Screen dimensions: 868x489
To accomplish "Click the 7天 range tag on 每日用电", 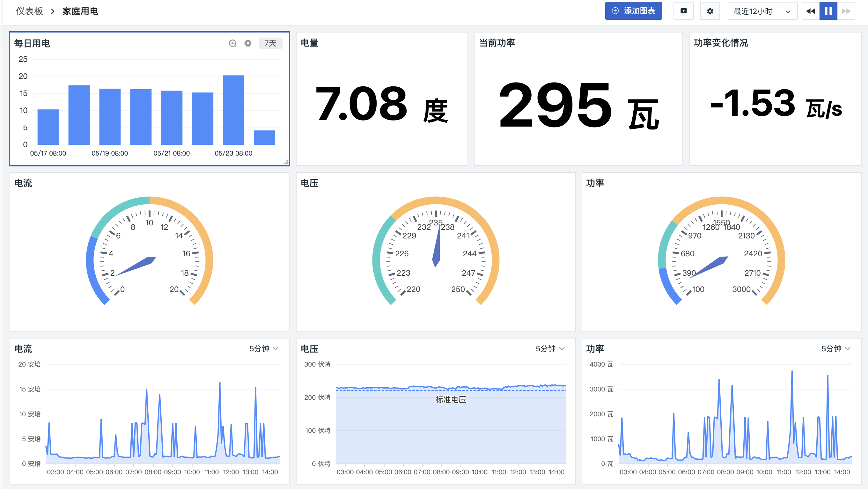I will pyautogui.click(x=270, y=43).
